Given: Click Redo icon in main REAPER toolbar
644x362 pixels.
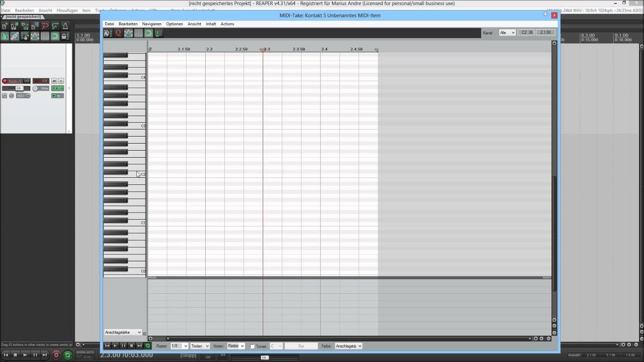Looking at the screenshot, I should 55,26.
